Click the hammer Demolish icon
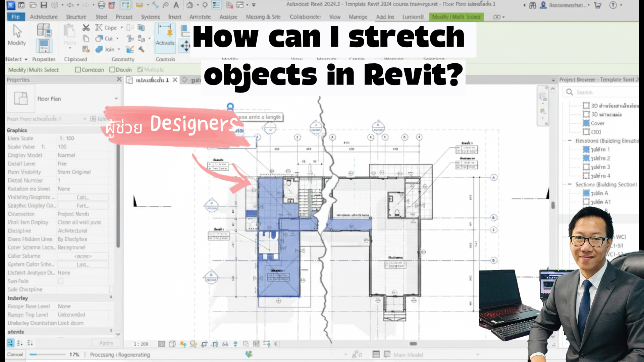The width and height of the screenshot is (644, 362). tap(141, 49)
